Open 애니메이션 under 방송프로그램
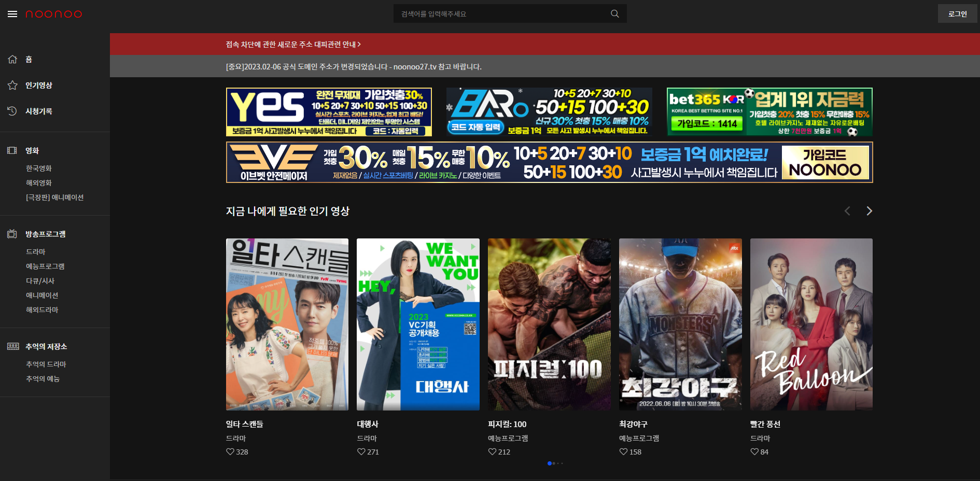Viewport: 980px width, 481px height. [x=42, y=295]
